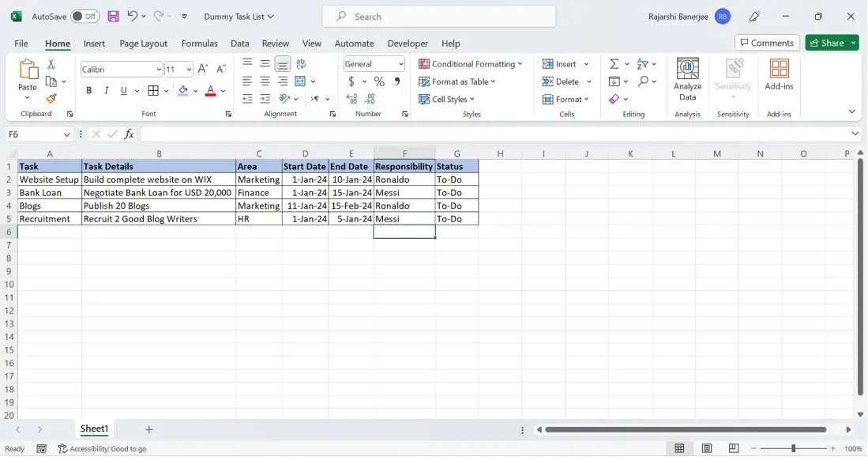Click the insert function fx icon
The height and width of the screenshot is (457, 868).
pos(129,134)
